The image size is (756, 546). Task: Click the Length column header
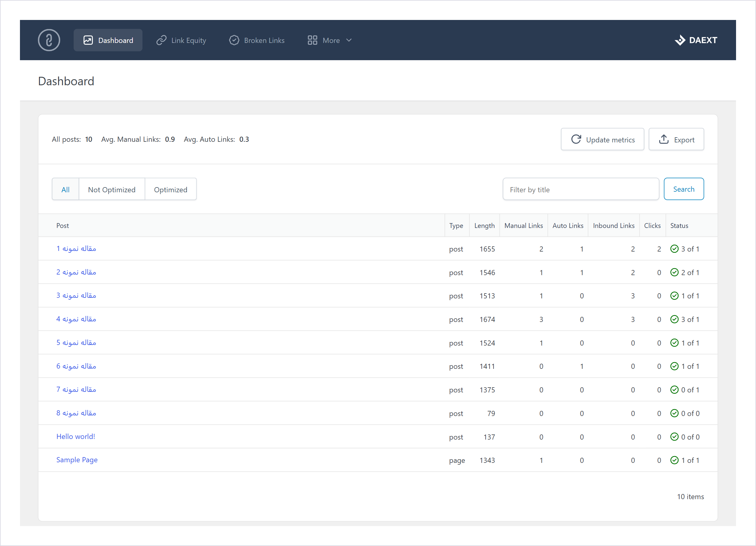484,226
